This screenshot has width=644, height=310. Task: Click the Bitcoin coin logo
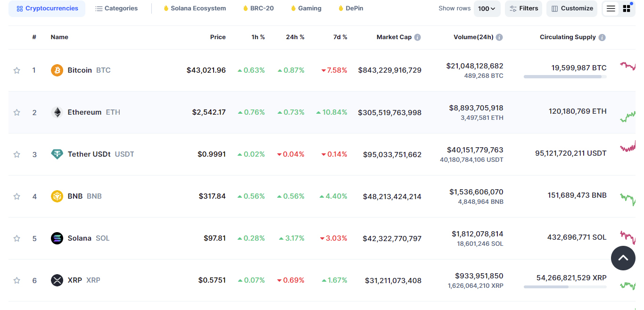57,70
